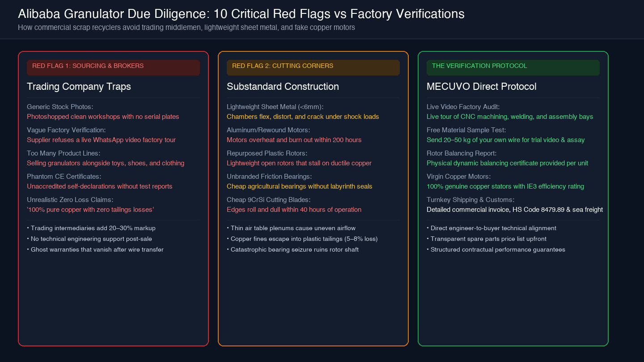644x362 pixels.
Task: Click the 'Vague Factory Verification:' label
Action: [x=66, y=130]
